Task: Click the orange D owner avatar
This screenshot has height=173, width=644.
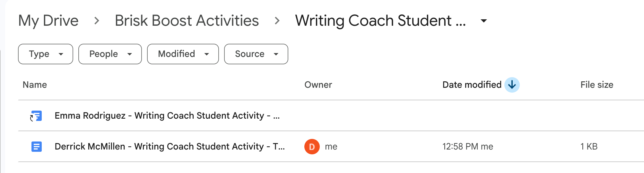Action: pyautogui.click(x=312, y=147)
